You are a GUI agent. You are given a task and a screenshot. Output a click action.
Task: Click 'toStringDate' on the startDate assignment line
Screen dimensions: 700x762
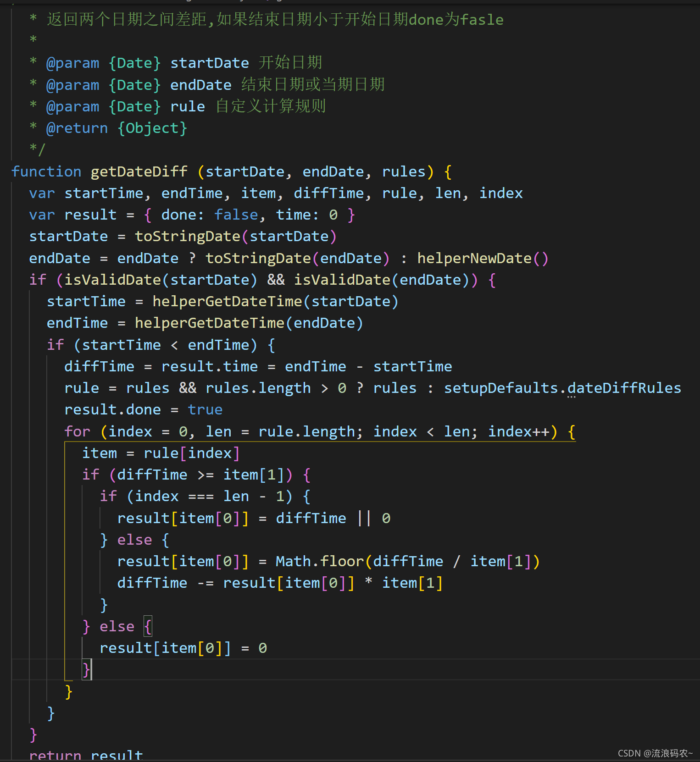point(188,237)
